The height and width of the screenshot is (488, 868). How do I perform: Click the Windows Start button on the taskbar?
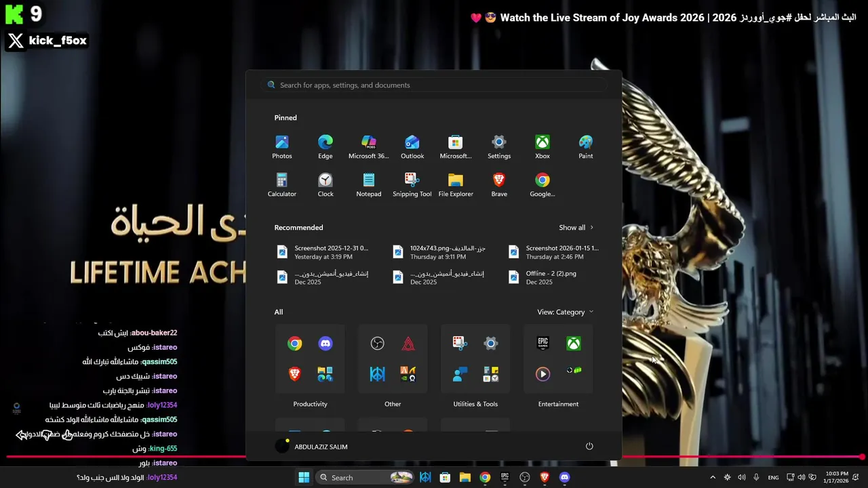click(304, 477)
